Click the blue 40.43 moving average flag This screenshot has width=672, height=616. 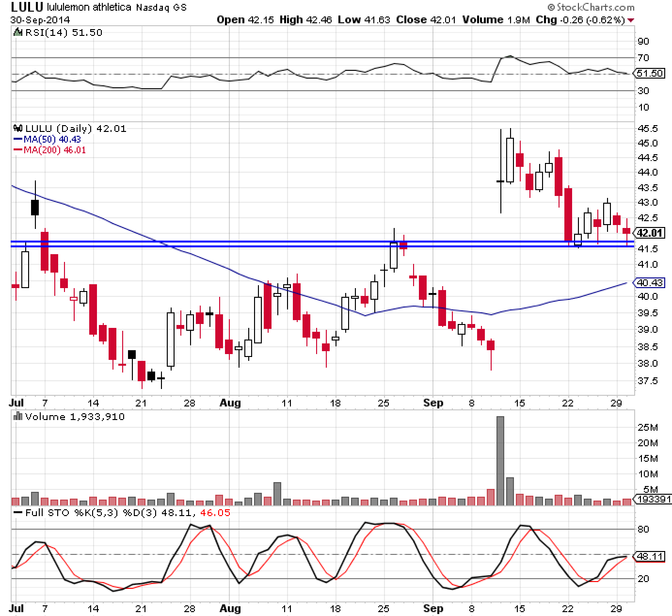[650, 282]
